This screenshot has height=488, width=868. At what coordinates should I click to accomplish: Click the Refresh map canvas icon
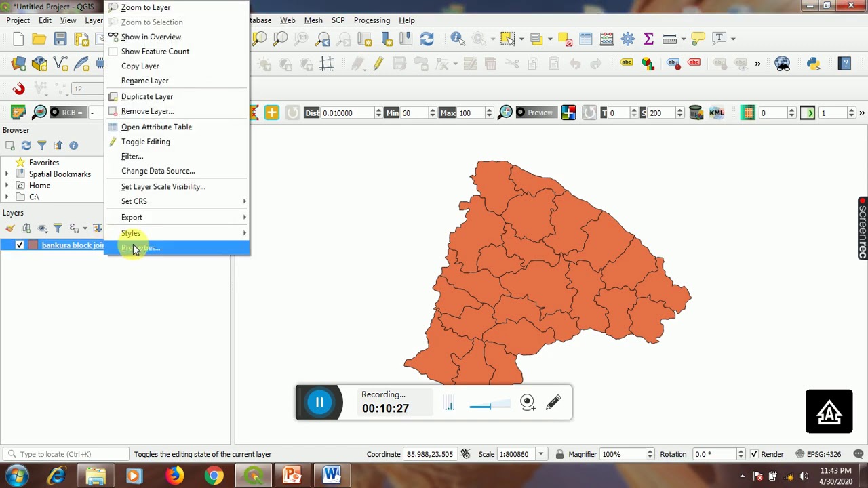pyautogui.click(x=427, y=39)
